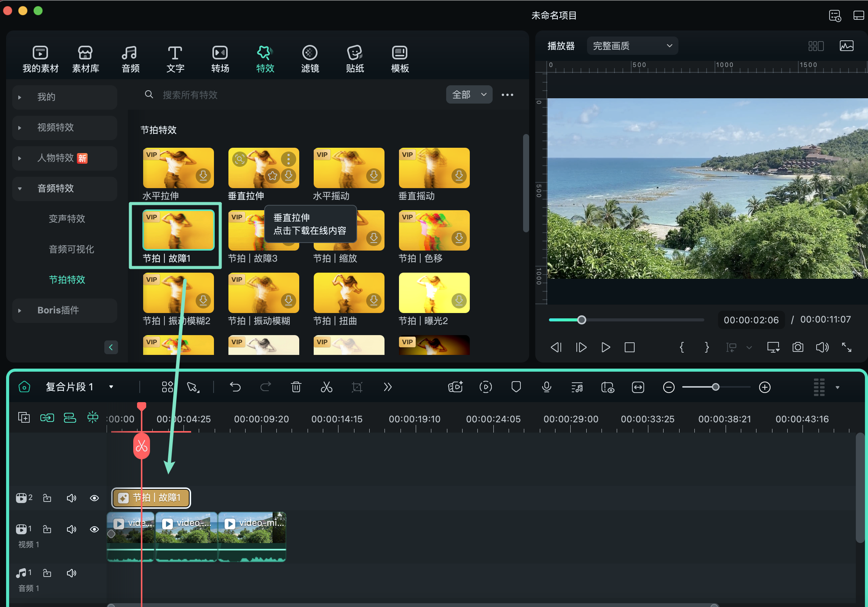Click the scissors split icon in timeline toolbar
Image resolution: width=868 pixels, height=607 pixels.
[326, 387]
